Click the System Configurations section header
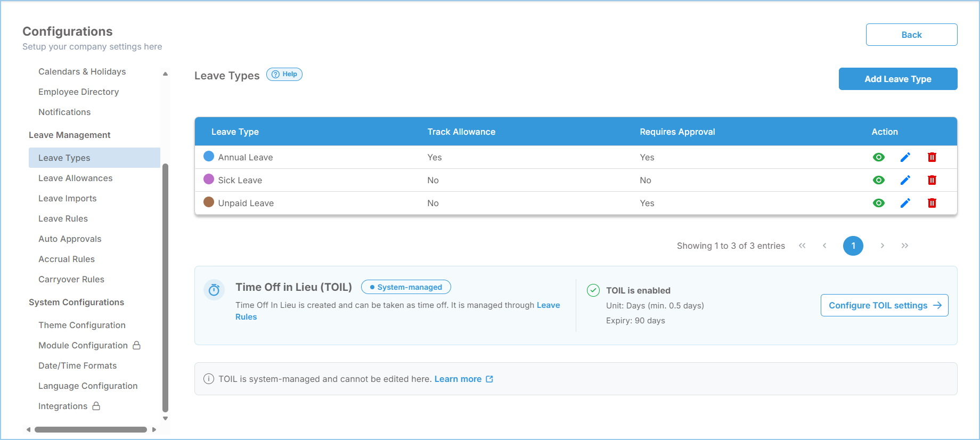This screenshot has width=980, height=440. [76, 302]
